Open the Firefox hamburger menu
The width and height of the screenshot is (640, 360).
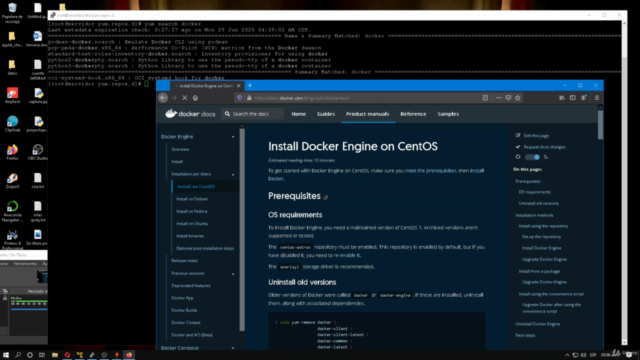click(597, 98)
